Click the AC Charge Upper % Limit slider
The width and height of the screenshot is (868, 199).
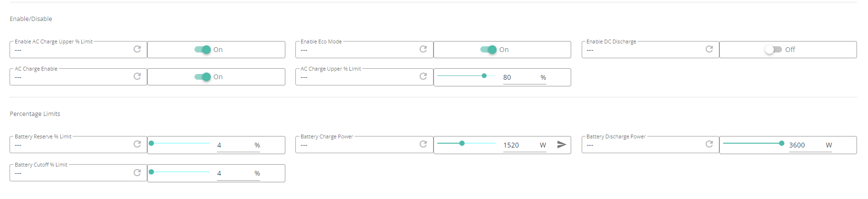pyautogui.click(x=467, y=76)
